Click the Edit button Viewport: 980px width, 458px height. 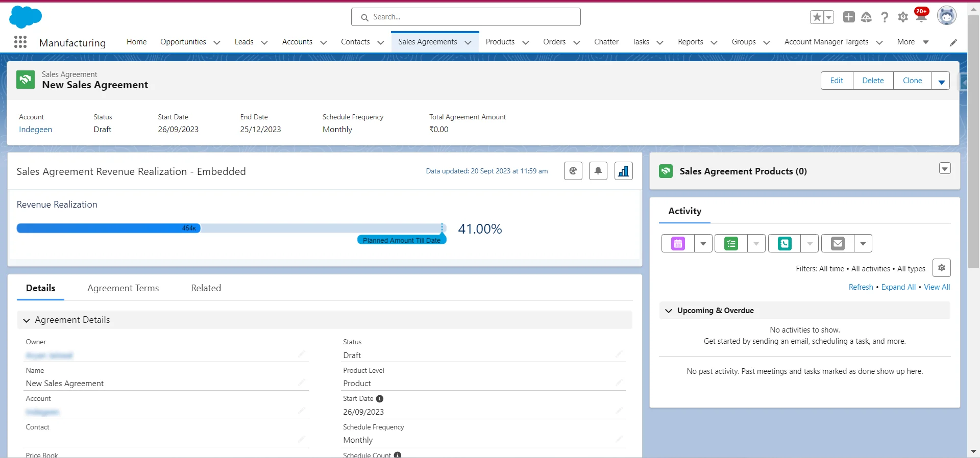[837, 81]
